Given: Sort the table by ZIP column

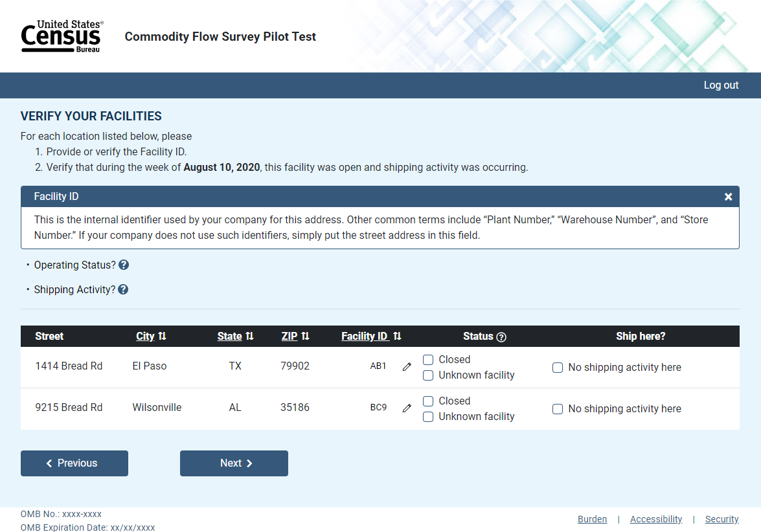Looking at the screenshot, I should pos(295,337).
